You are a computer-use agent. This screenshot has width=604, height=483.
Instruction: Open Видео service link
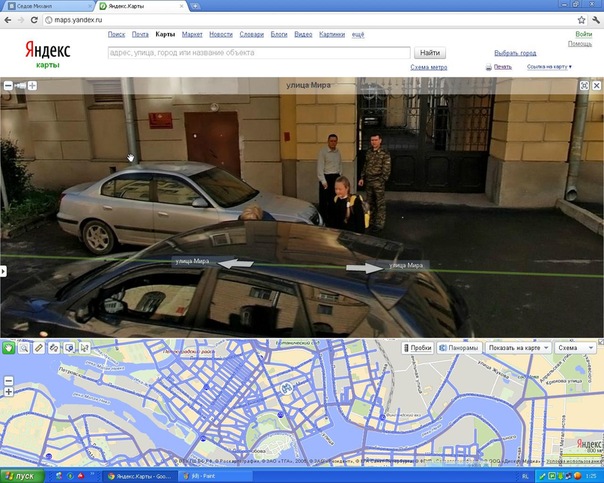click(303, 34)
